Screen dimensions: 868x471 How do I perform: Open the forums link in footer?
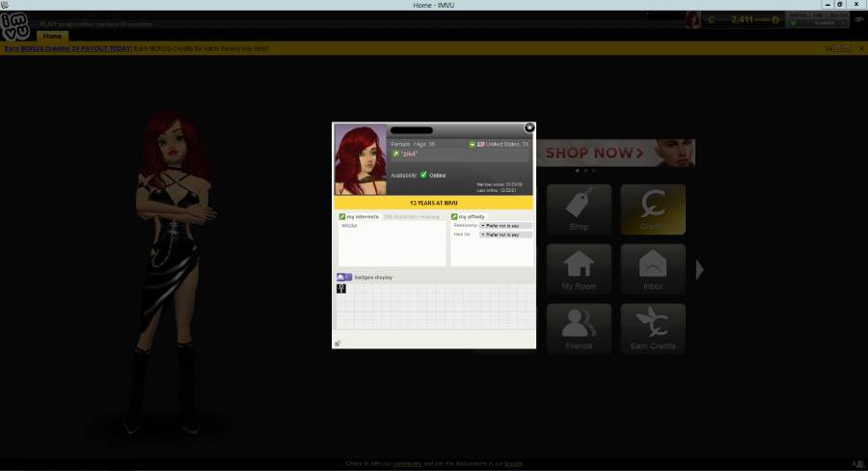(x=513, y=464)
